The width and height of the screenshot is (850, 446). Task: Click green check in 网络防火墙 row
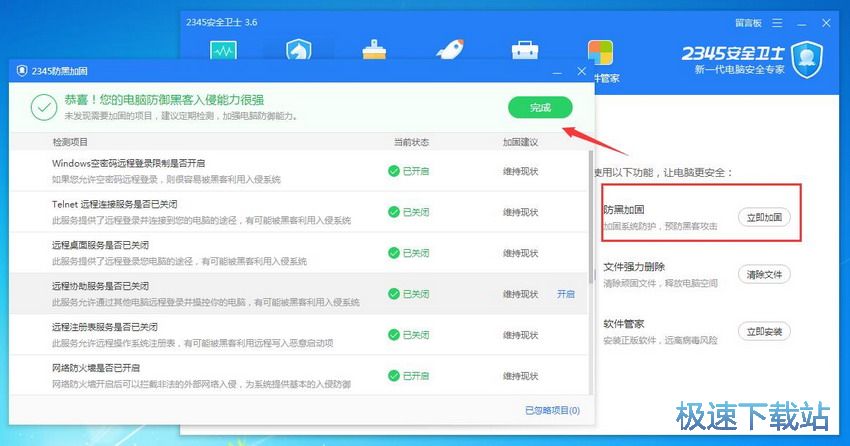(394, 376)
